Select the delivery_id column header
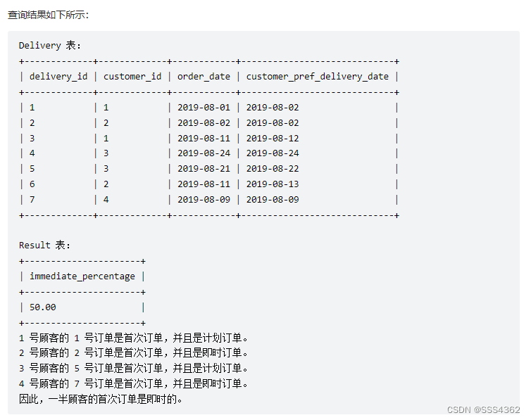The image size is (531, 420). coord(58,77)
